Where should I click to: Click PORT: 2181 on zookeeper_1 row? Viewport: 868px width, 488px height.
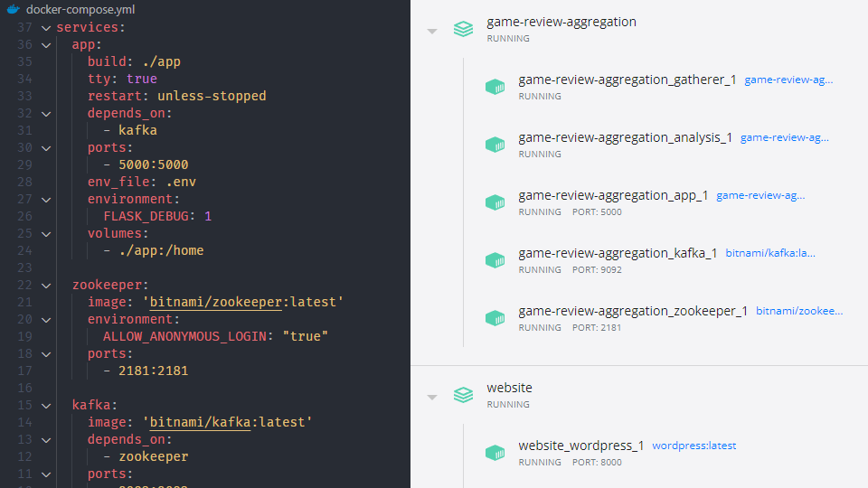597,327
